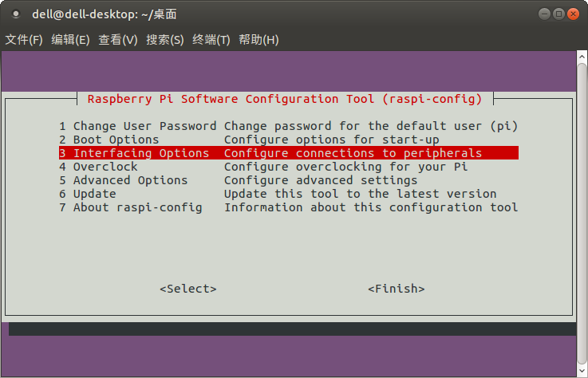Click the terminal icon in title bar
This screenshot has width=588, height=378.
tap(16, 14)
